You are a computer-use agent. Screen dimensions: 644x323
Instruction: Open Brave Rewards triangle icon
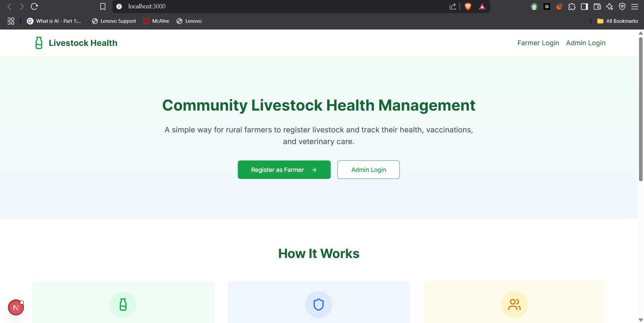point(482,6)
